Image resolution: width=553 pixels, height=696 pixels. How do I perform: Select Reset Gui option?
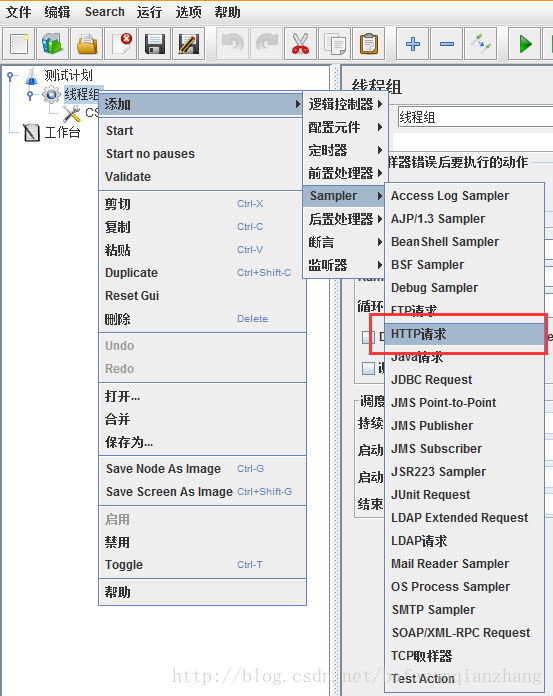click(202, 296)
